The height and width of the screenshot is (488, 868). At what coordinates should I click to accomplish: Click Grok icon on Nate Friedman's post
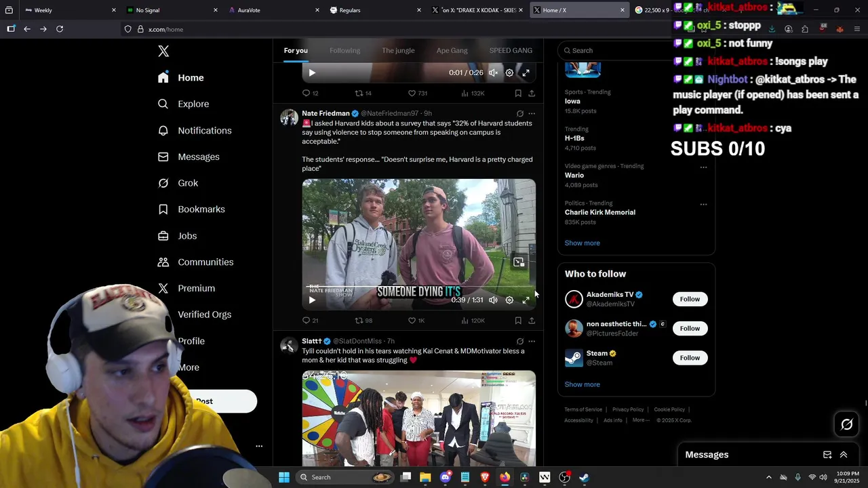point(519,114)
